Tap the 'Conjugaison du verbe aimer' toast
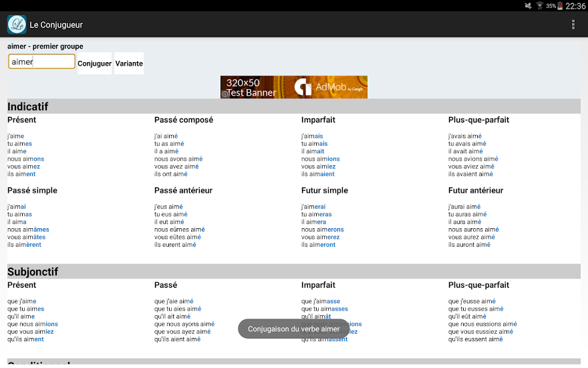 point(293,329)
